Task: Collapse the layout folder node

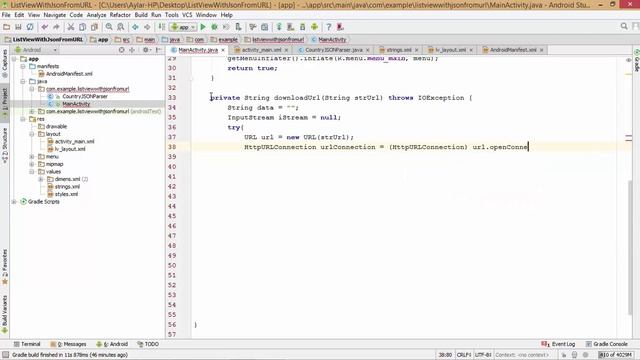Action: tap(32, 134)
